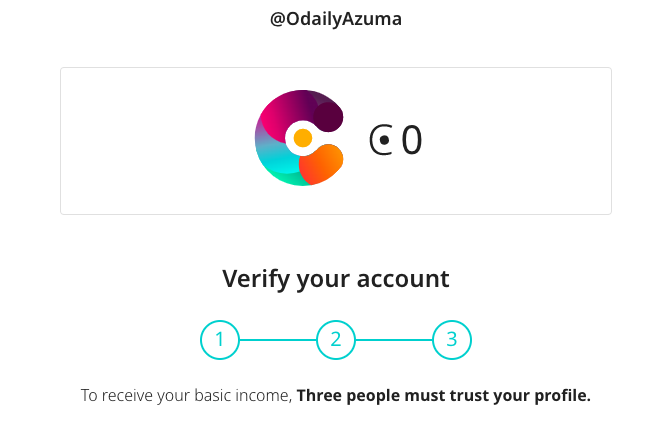Click the orange blob of the logo
Screen dimensions: 653x423
322,164
